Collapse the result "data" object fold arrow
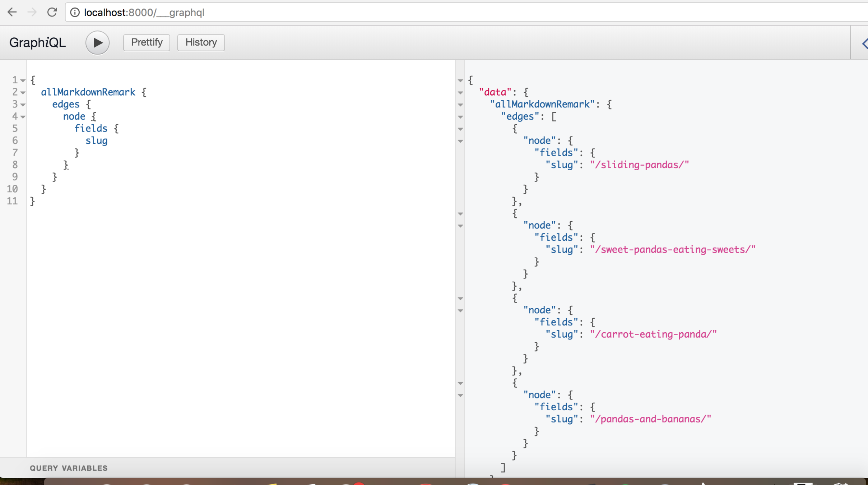Image resolution: width=868 pixels, height=485 pixels. point(460,93)
